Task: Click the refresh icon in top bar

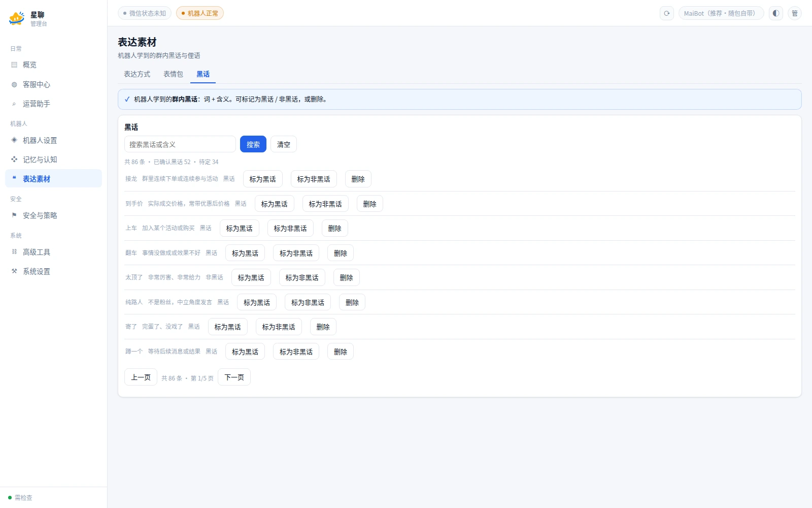Action: point(667,13)
